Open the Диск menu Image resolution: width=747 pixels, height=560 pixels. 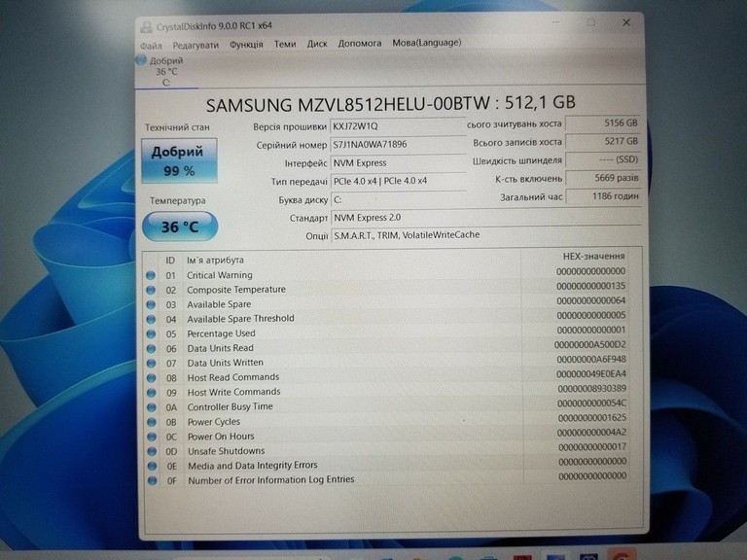pyautogui.click(x=317, y=44)
